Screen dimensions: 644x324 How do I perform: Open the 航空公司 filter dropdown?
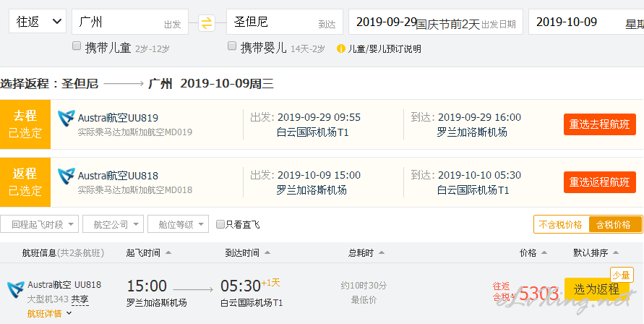[113, 224]
